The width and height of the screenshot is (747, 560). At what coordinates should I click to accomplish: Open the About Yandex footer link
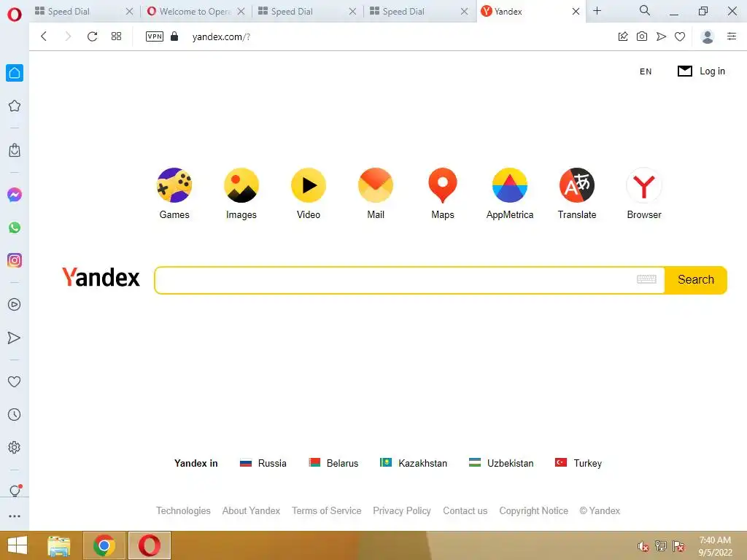point(251,510)
